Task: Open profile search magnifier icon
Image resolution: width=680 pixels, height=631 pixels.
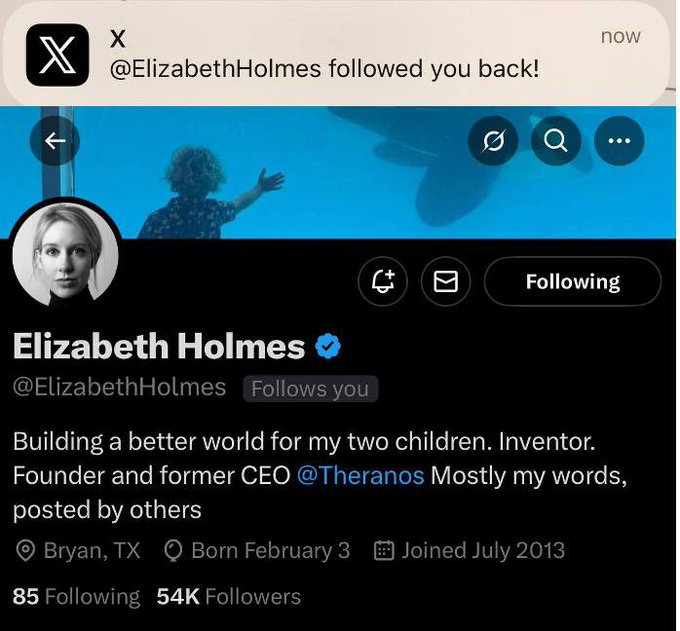Action: coord(555,142)
